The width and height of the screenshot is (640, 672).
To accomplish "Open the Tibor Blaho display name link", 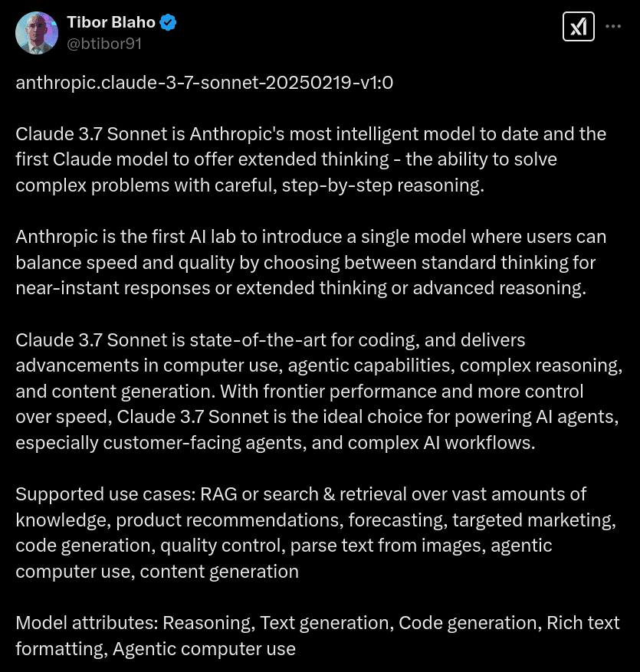I will [110, 23].
